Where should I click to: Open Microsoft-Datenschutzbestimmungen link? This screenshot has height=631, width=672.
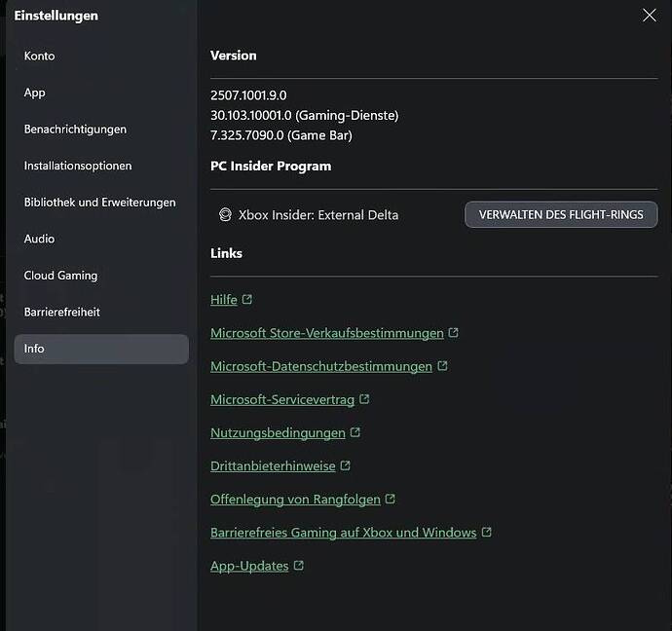(321, 366)
